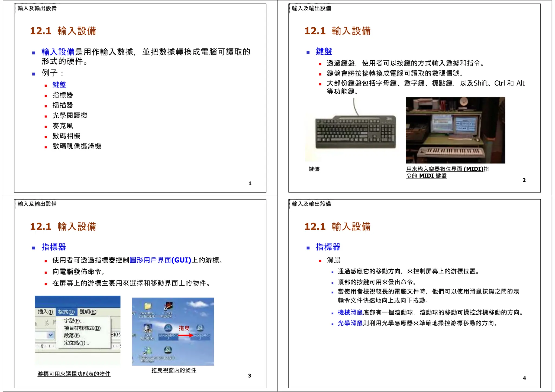
Task: Choose 字型(F)... from the format menu
Action: click(x=73, y=321)
